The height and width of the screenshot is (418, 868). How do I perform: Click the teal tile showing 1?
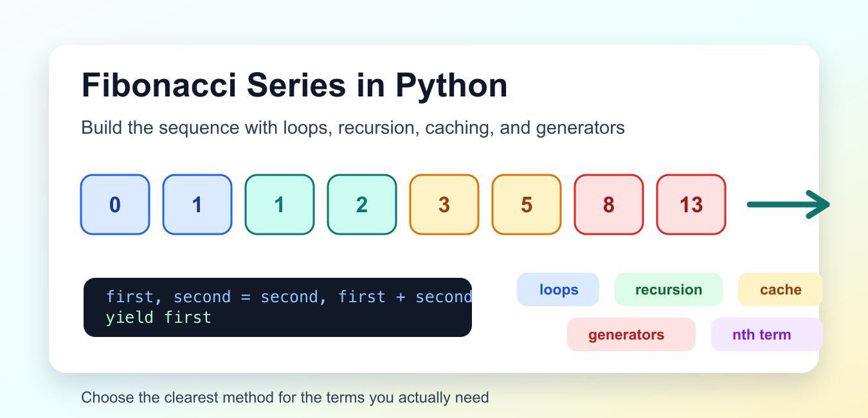pyautogui.click(x=280, y=204)
